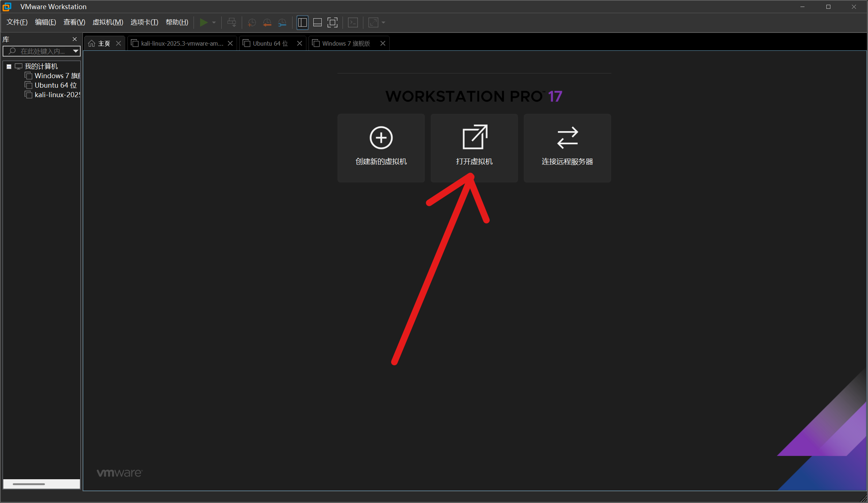Screen dimensions: 868x503
Task: Click the console view terminal icon
Action: (x=353, y=23)
